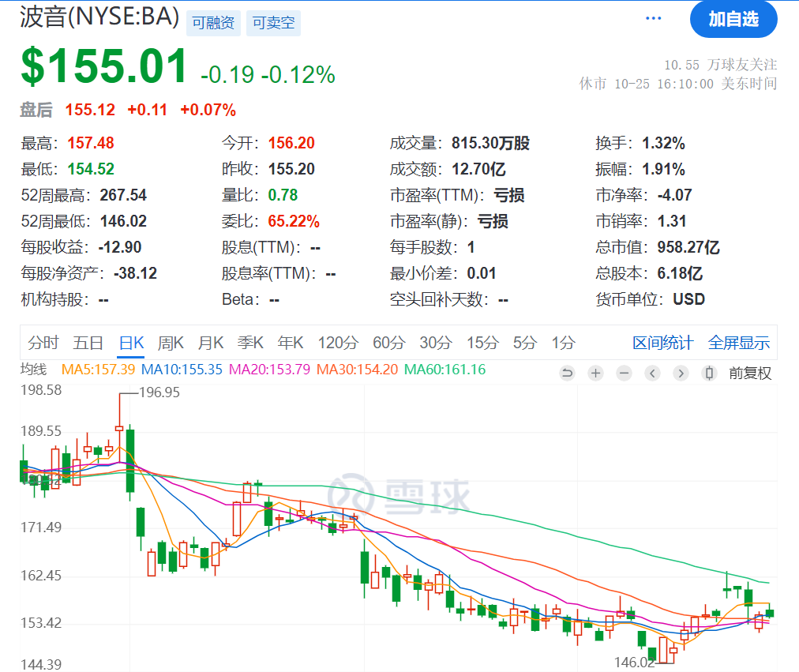799x672 pixels.
Task: Click the 最低 value 154.52
Action: click(91, 169)
